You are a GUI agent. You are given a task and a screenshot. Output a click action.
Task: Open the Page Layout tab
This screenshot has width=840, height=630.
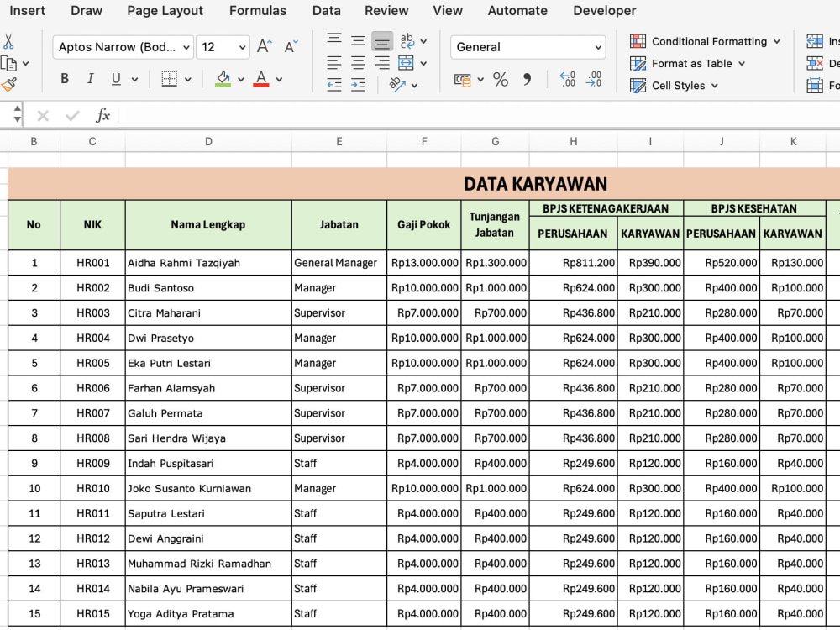(165, 11)
